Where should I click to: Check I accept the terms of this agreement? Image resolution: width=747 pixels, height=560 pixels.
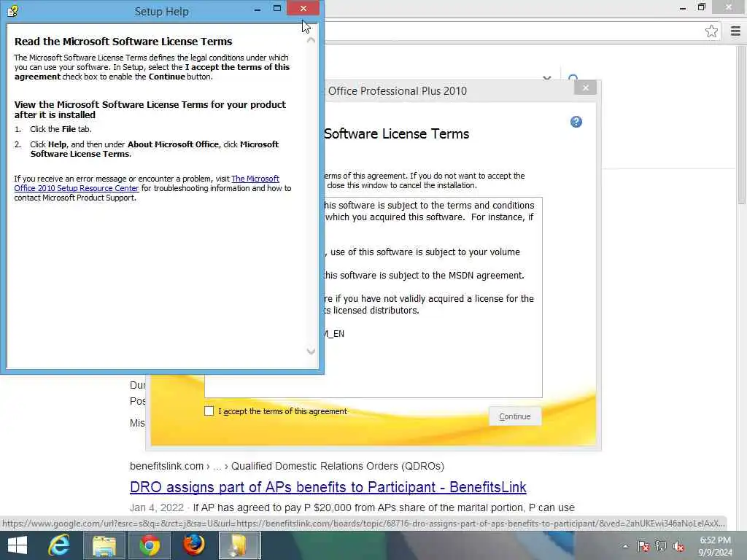209,411
